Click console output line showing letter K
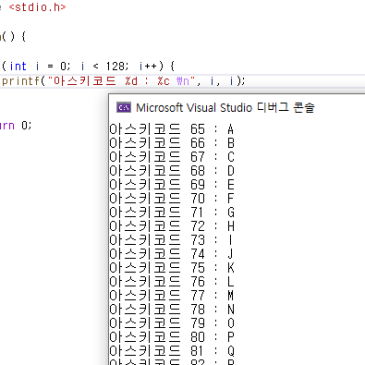 coord(172,268)
